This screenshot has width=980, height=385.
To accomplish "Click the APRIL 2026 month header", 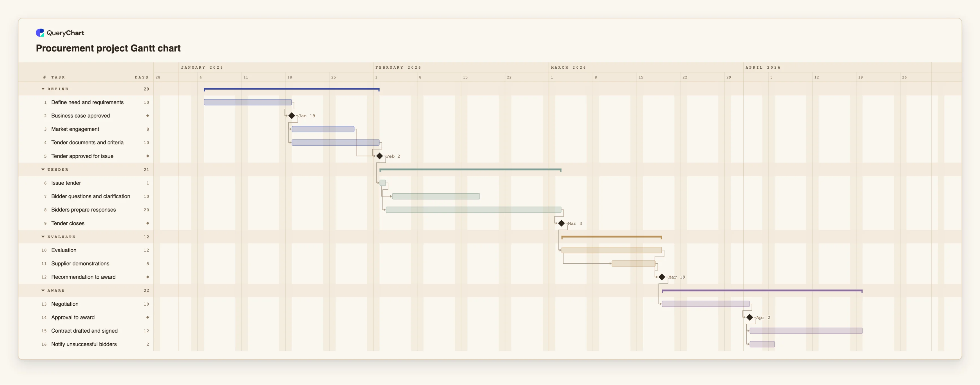I will [763, 67].
